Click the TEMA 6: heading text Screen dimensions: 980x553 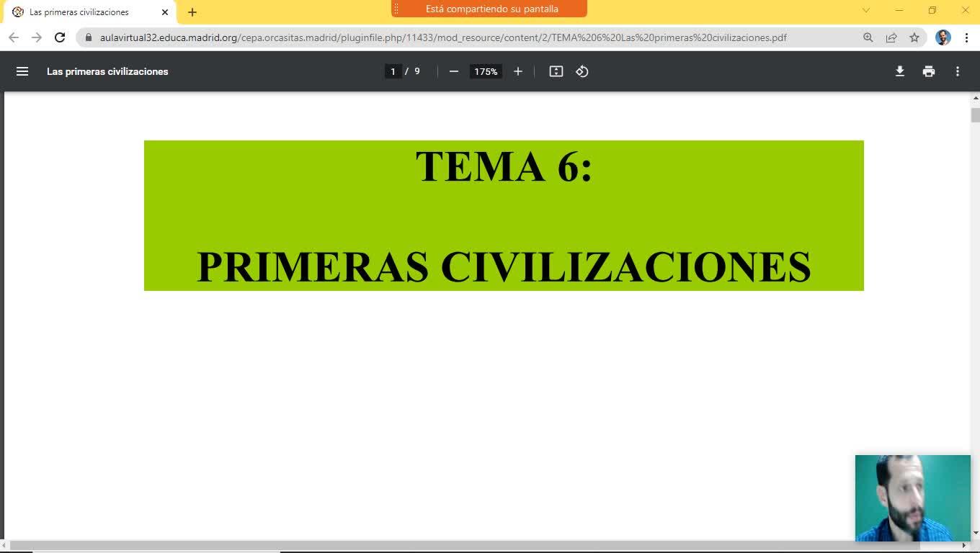coord(504,166)
